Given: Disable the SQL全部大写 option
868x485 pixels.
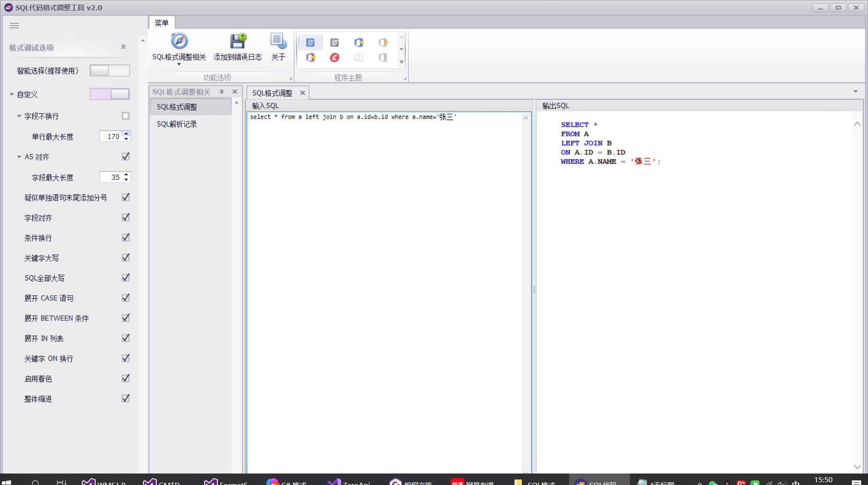Looking at the screenshot, I should tap(126, 277).
